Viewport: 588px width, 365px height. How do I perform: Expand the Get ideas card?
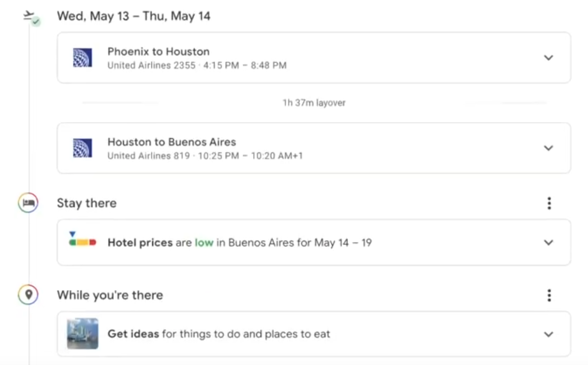pyautogui.click(x=548, y=334)
